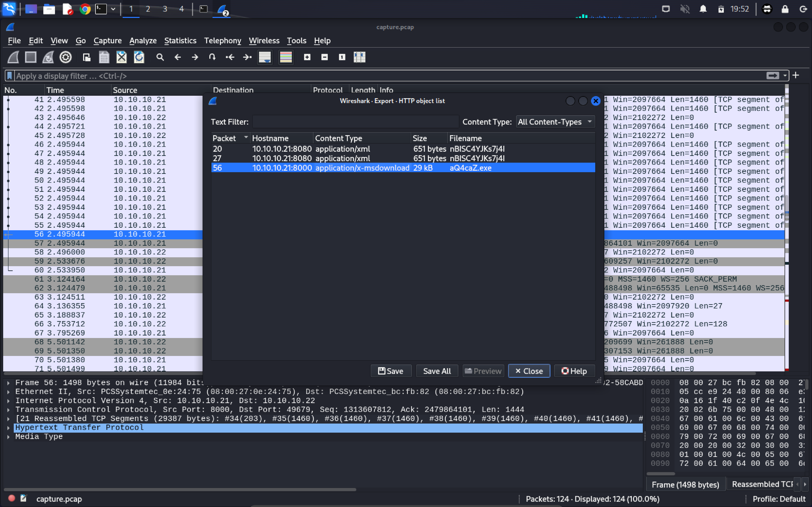The image size is (812, 507).
Task: Open the Content Type dropdown
Action: (x=554, y=122)
